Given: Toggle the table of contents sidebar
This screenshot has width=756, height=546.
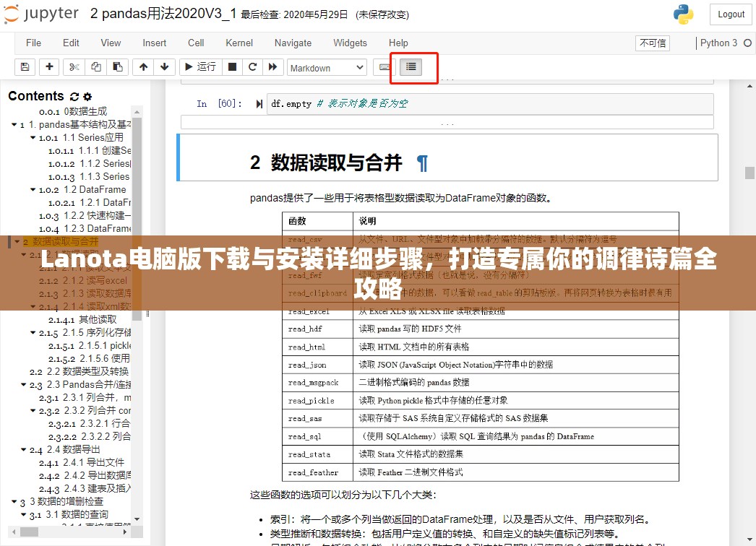Looking at the screenshot, I should (x=413, y=66).
